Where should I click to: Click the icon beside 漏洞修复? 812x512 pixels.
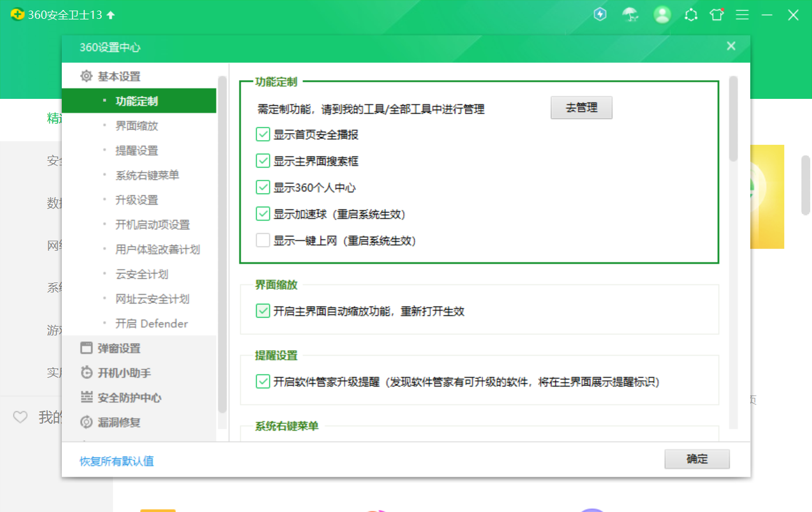click(86, 422)
